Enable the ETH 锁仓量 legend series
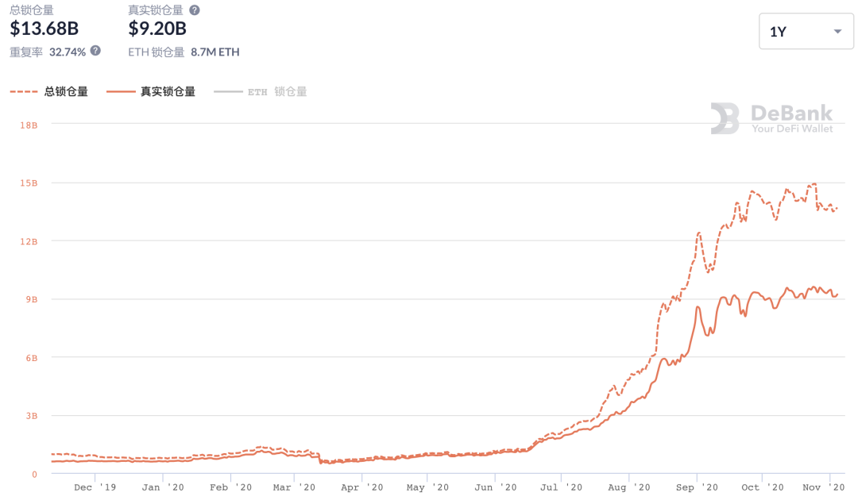858x504 pixels. 277,92
